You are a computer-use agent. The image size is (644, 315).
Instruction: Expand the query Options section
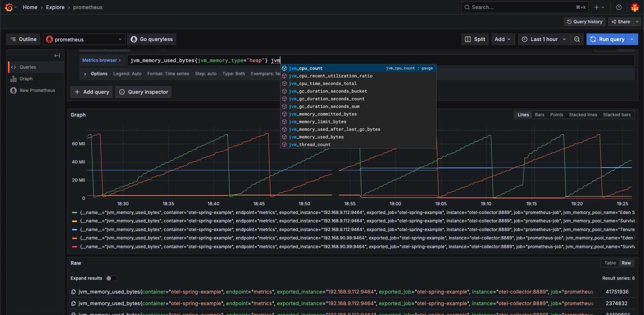pyautogui.click(x=85, y=74)
